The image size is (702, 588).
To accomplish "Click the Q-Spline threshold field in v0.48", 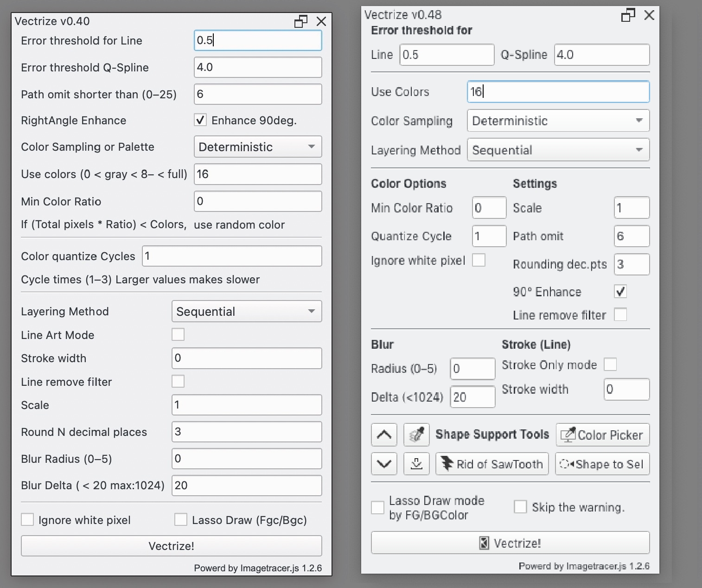I will click(602, 55).
